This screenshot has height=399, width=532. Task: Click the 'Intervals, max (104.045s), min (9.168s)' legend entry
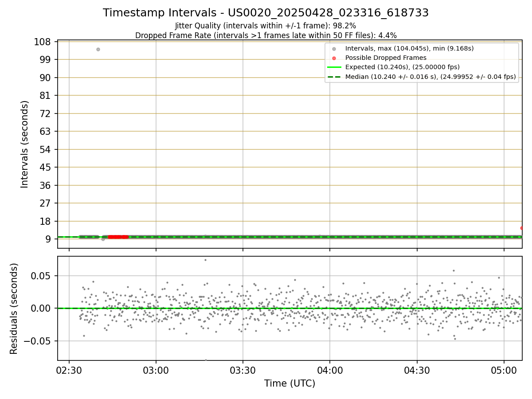click(409, 48)
